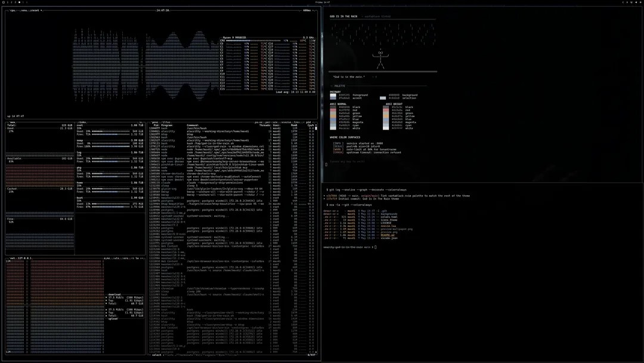The height and width of the screenshot is (363, 644).
Task: Select the chromium process row
Action: click(231, 288)
